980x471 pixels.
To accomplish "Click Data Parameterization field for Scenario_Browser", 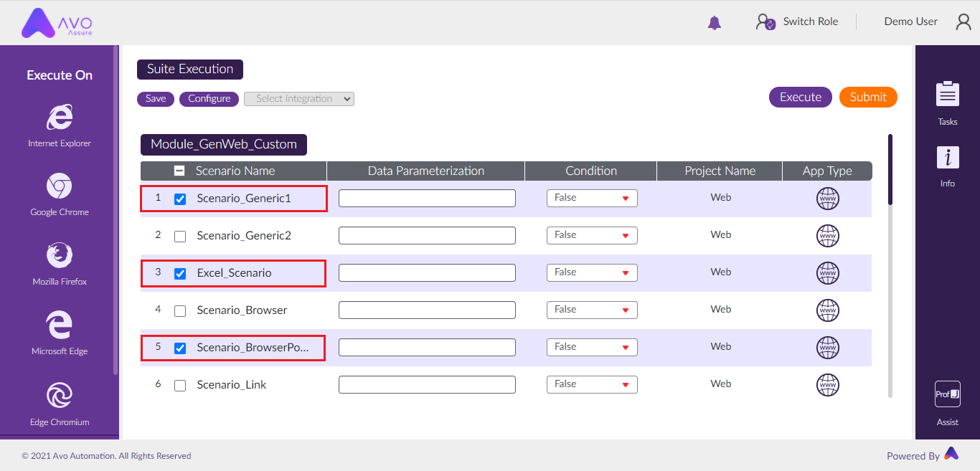I will click(427, 310).
